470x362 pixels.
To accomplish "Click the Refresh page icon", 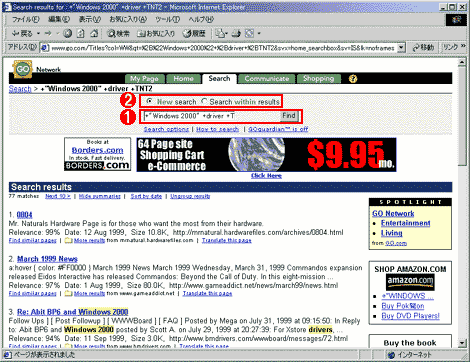I will (81, 33).
